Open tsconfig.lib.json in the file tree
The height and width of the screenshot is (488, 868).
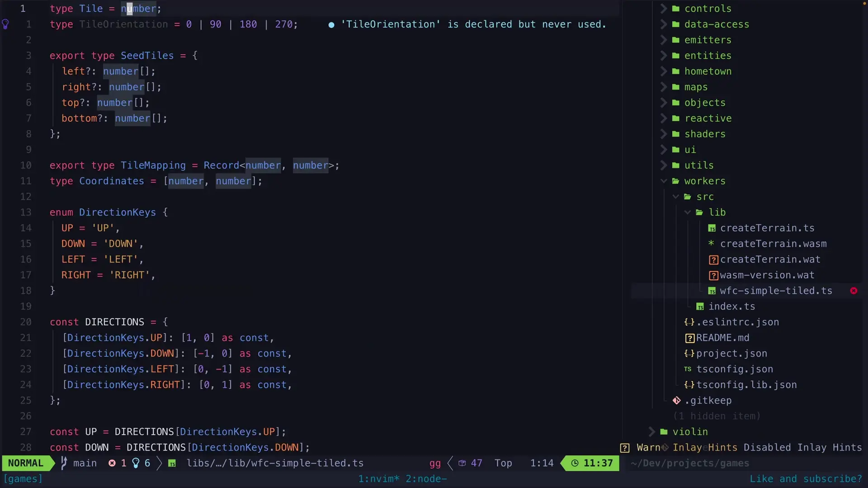(x=746, y=385)
